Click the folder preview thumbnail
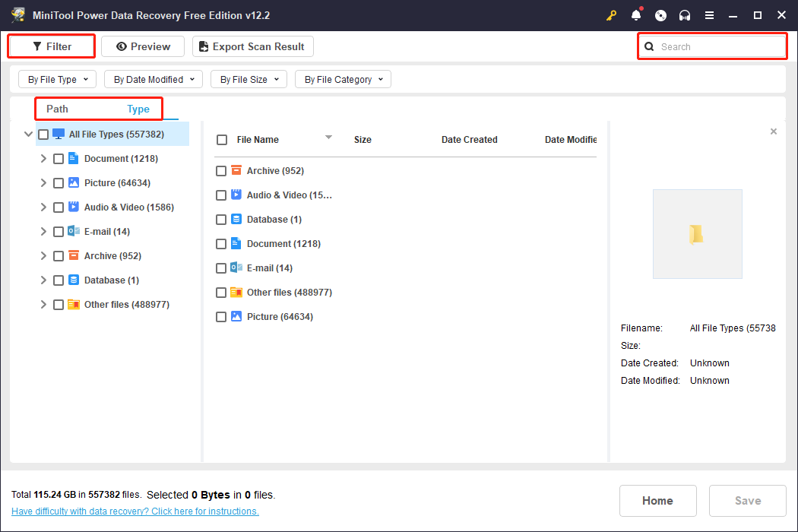 tap(697, 234)
